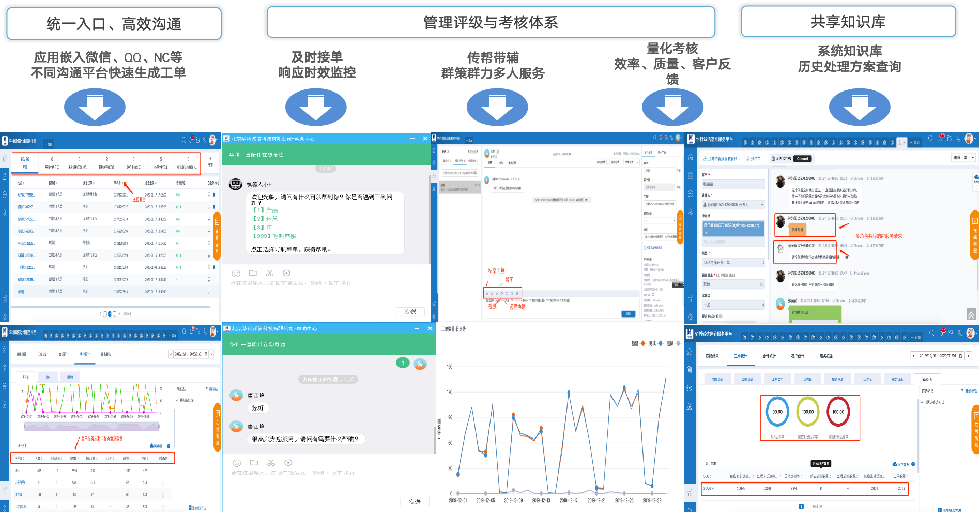Click 发送 button in robot chat window
This screenshot has width=980, height=513.
[x=410, y=312]
